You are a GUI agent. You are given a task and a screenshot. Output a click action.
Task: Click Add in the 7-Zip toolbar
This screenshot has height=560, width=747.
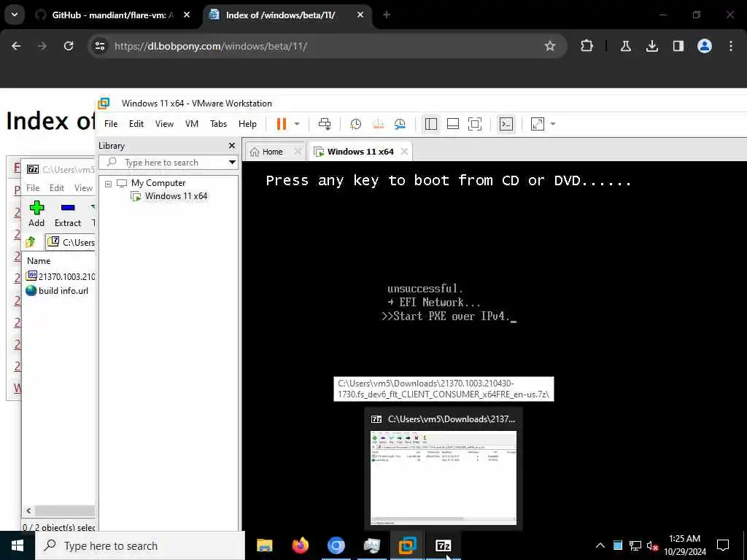coord(36,214)
